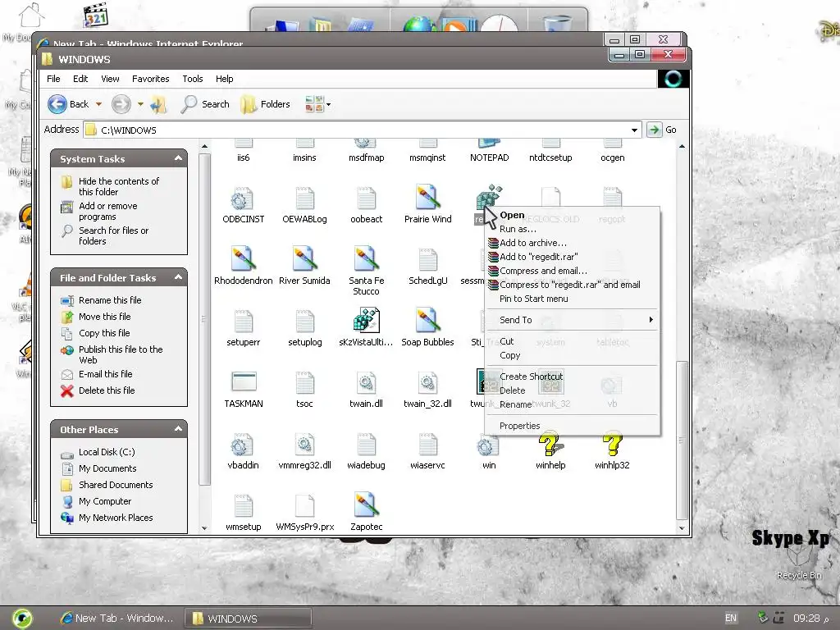Screen dimensions: 840x630
Task: Open the Help menu
Action: [x=225, y=79]
